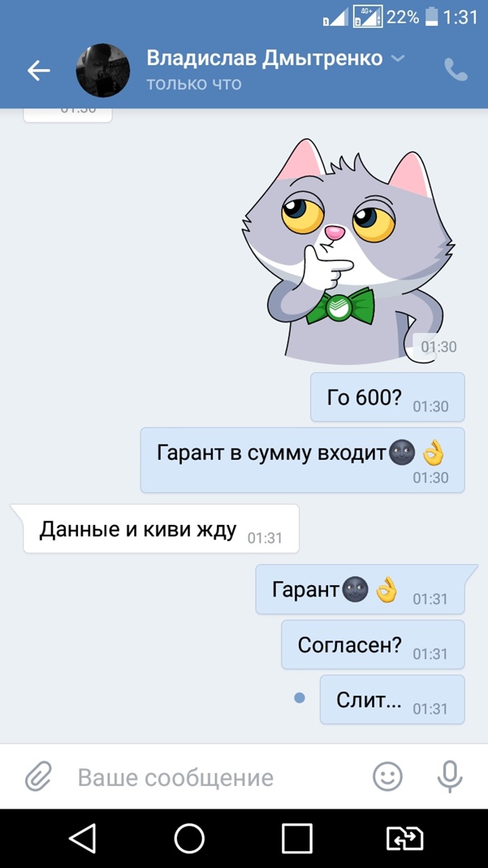
Task: Focus the Ваше сообщение input field
Action: pyautogui.click(x=217, y=777)
